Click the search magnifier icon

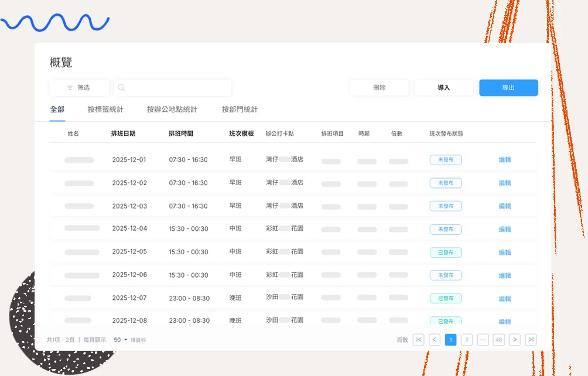121,88
